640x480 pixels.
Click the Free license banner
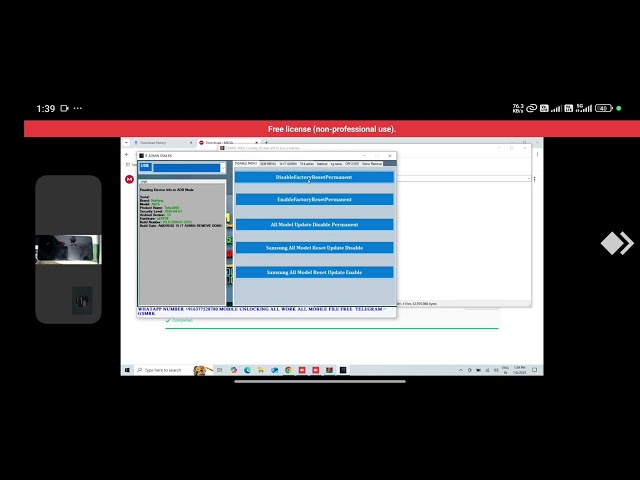pyautogui.click(x=332, y=129)
